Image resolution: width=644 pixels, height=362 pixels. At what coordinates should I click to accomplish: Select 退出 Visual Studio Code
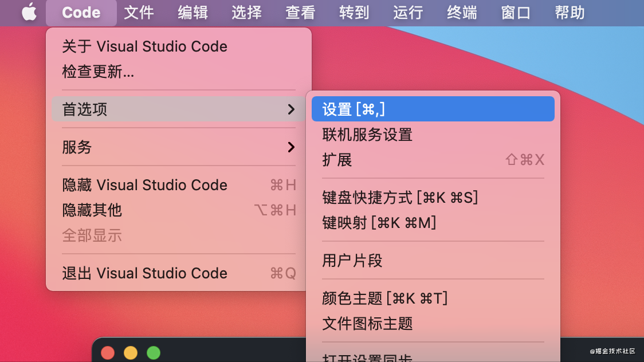point(179,273)
